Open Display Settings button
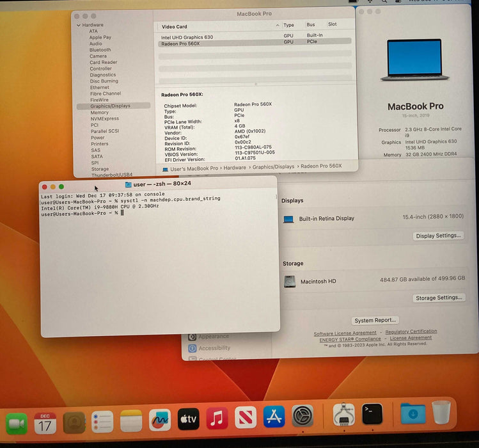 438,236
